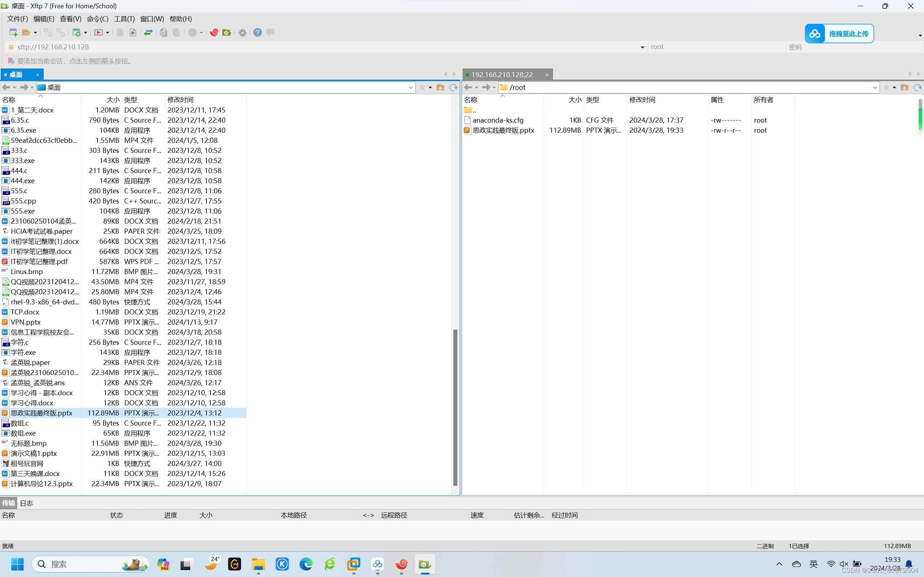Click the blue help question icon

(257, 32)
